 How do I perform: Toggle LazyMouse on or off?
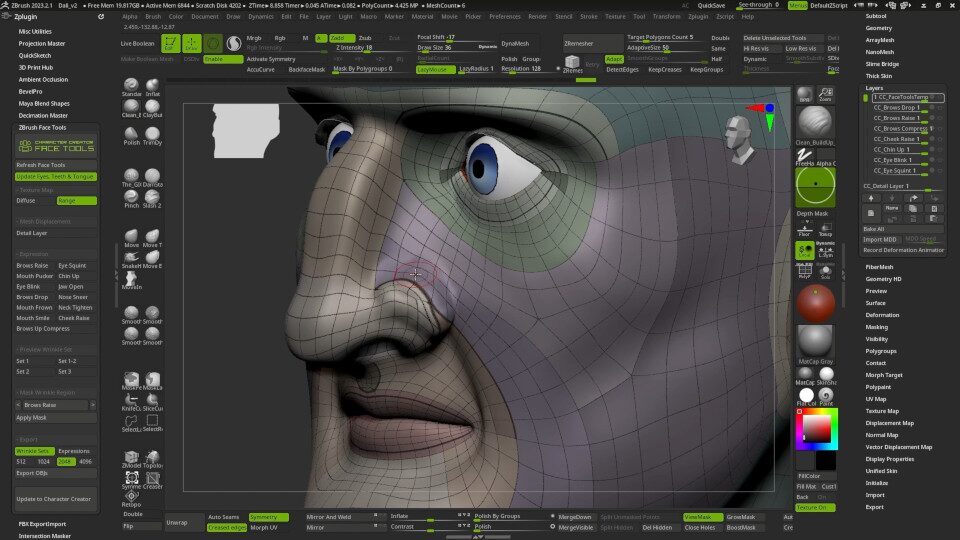[x=433, y=70]
